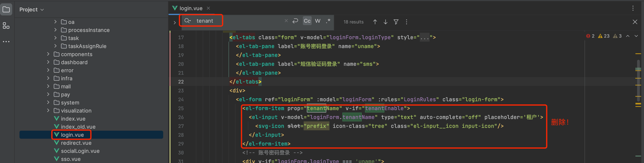The height and width of the screenshot is (163, 644).
Task: Toggle whole Words search option
Action: [x=318, y=21]
